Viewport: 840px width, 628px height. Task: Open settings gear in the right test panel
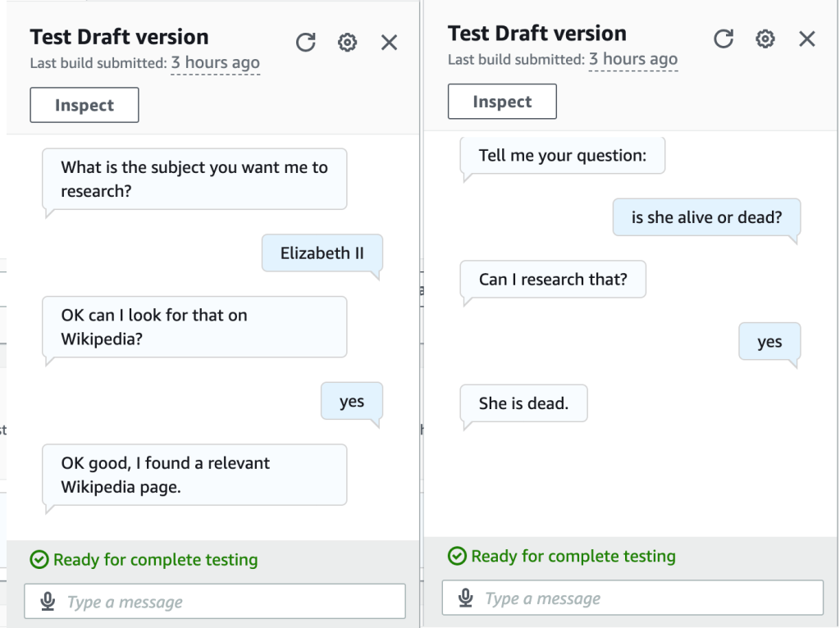[765, 39]
